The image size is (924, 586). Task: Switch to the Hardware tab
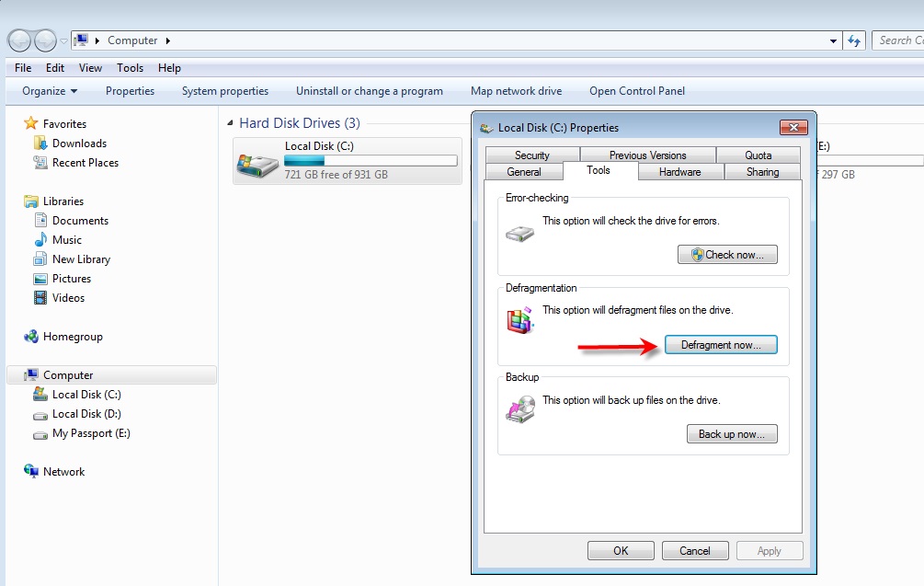pyautogui.click(x=680, y=171)
